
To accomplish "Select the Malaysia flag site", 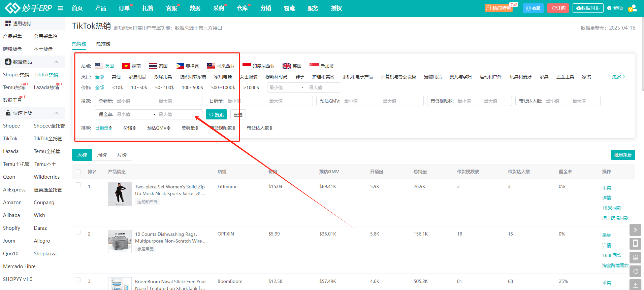I will coord(211,66).
